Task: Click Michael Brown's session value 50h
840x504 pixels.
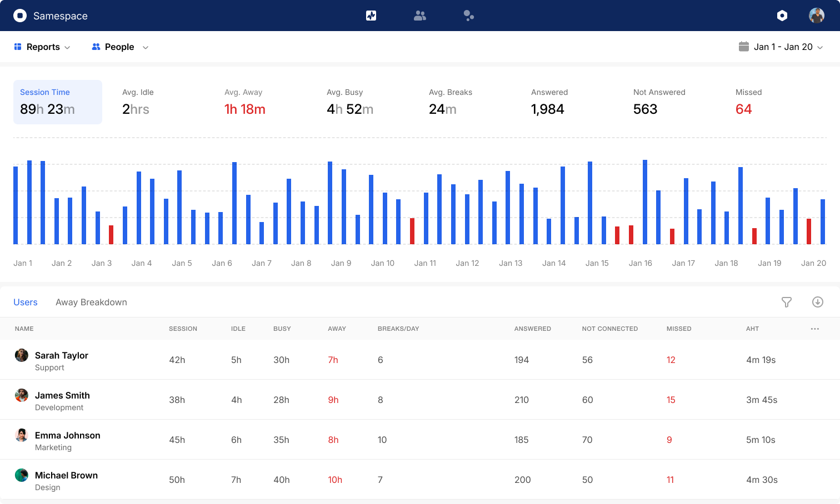Action: click(x=177, y=480)
